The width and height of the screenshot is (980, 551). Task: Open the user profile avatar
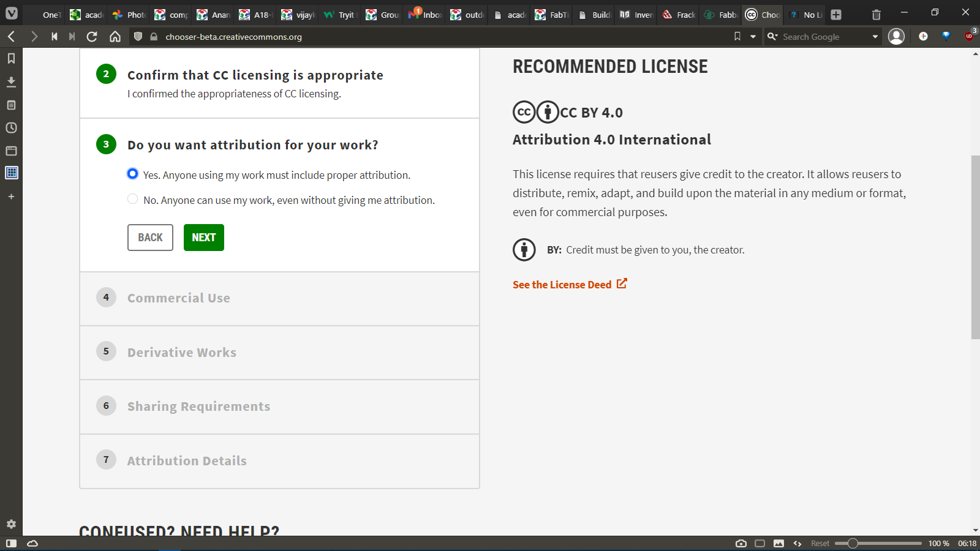[896, 37]
